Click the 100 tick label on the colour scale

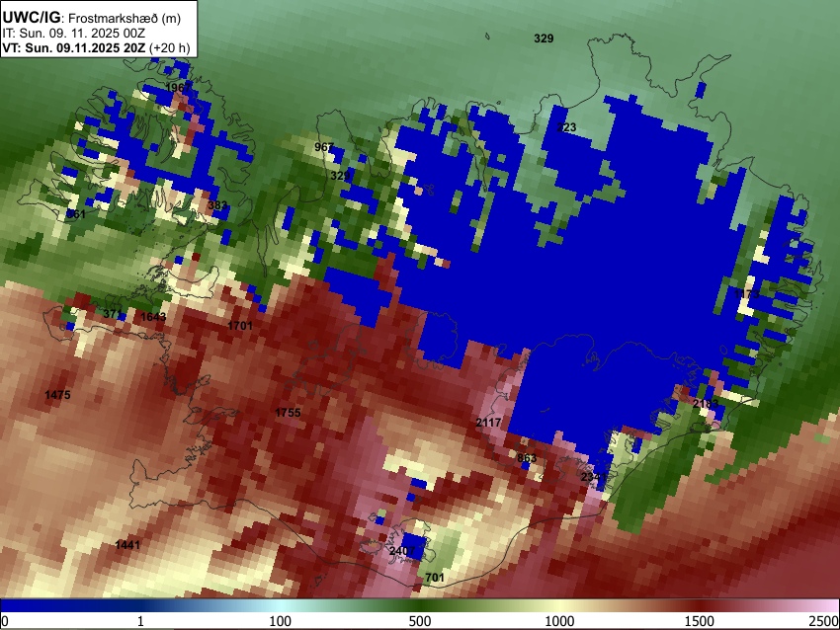coord(281,621)
